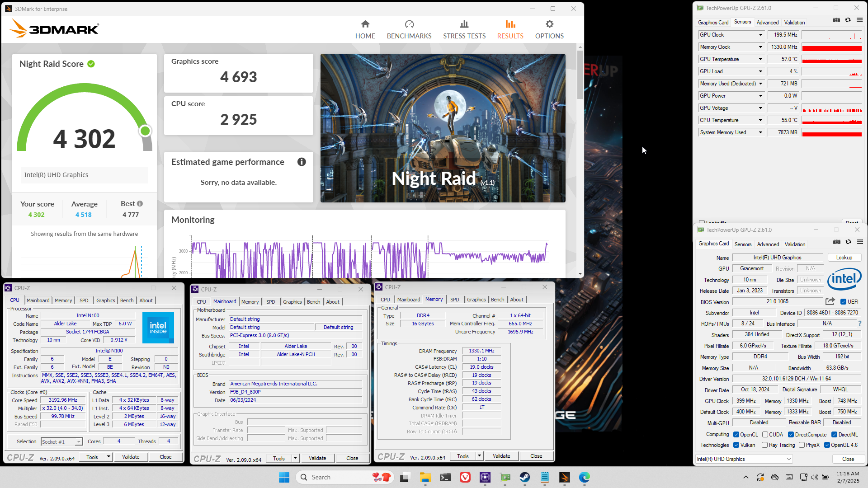Expand the GPU Load sensor dropdown
868x488 pixels.
pyautogui.click(x=760, y=71)
